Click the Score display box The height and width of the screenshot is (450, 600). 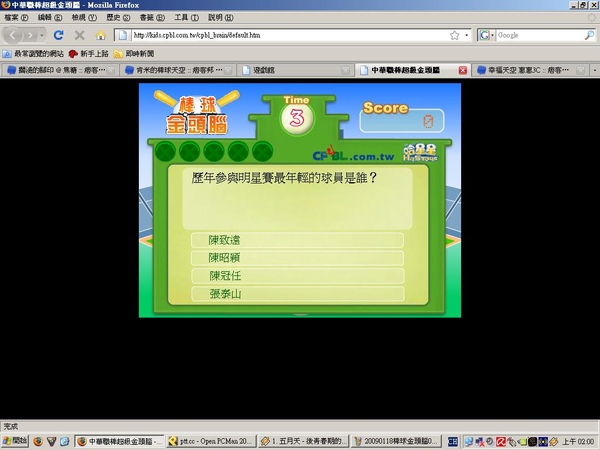coord(402,121)
